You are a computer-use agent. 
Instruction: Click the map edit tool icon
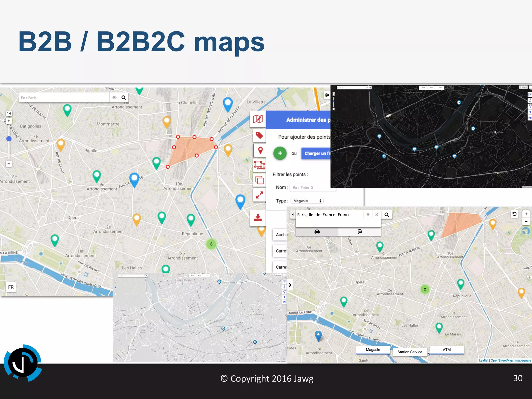pos(258,119)
